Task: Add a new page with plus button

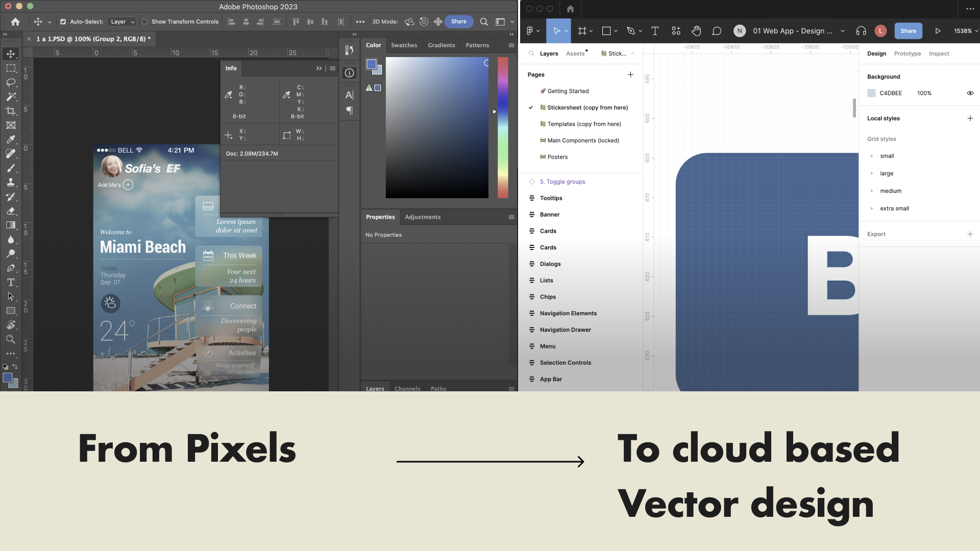Action: point(630,74)
